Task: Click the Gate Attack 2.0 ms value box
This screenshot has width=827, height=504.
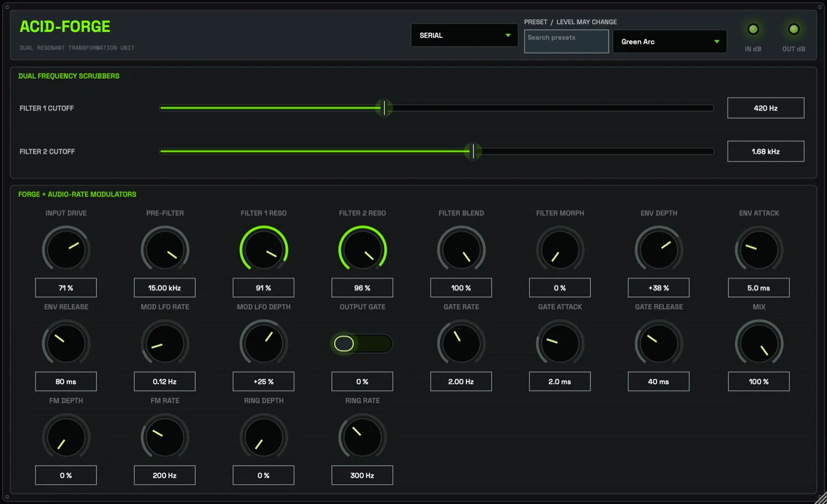Action: [x=560, y=381]
